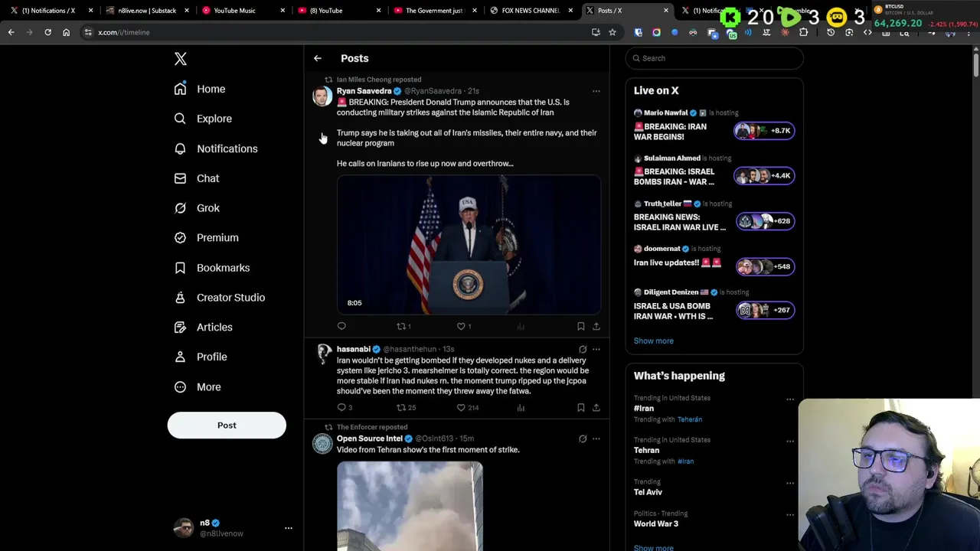
Task: Bookmark this page with the star icon
Action: tap(612, 32)
